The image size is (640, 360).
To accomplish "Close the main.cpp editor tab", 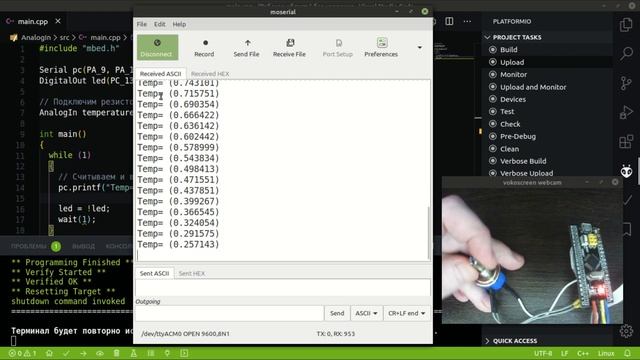I will (58, 21).
